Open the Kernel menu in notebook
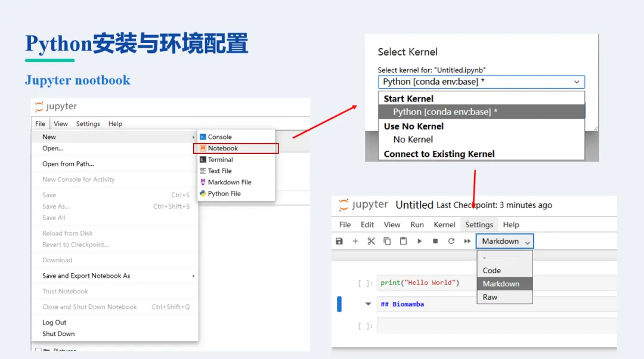The width and height of the screenshot is (644, 359). (x=444, y=225)
